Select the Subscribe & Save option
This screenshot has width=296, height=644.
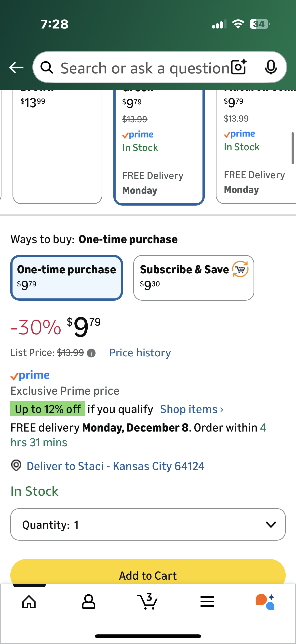click(x=194, y=278)
